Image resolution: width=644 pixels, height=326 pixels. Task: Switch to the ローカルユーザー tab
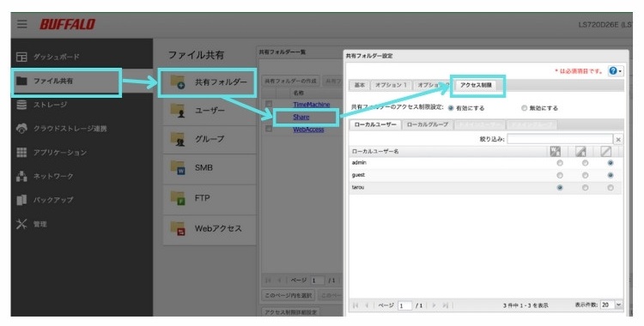(375, 124)
